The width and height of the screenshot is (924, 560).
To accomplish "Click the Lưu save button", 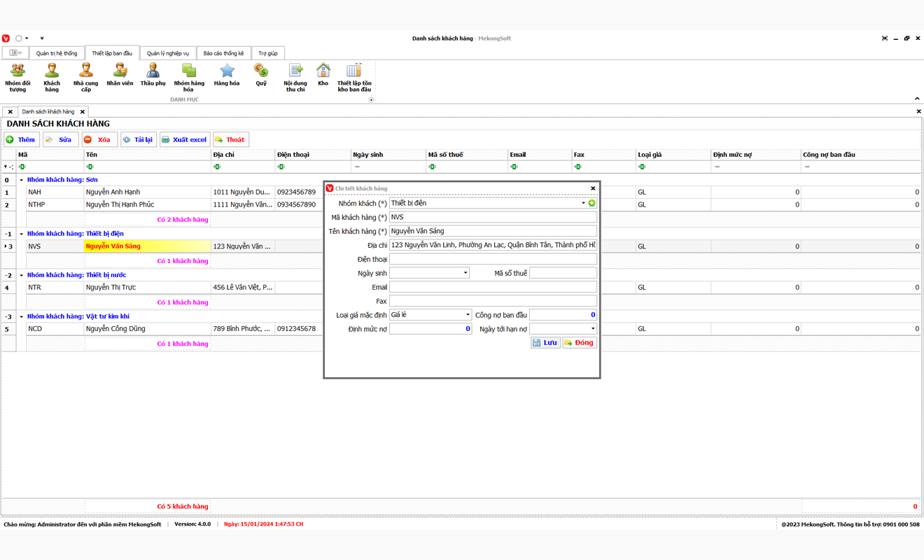I will [545, 342].
